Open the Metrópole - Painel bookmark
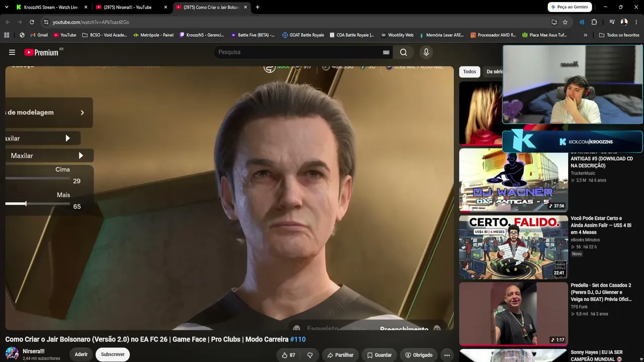The width and height of the screenshot is (644, 362). (x=153, y=35)
